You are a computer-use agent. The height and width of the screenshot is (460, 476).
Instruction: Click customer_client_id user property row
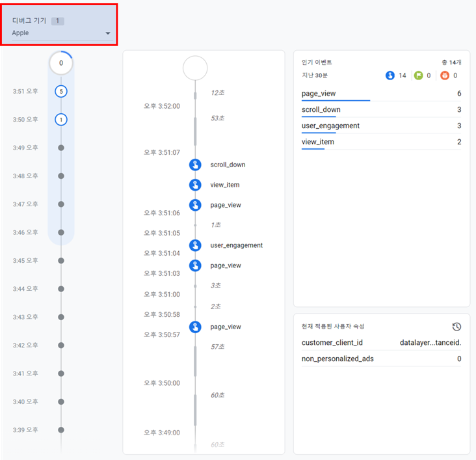381,343
